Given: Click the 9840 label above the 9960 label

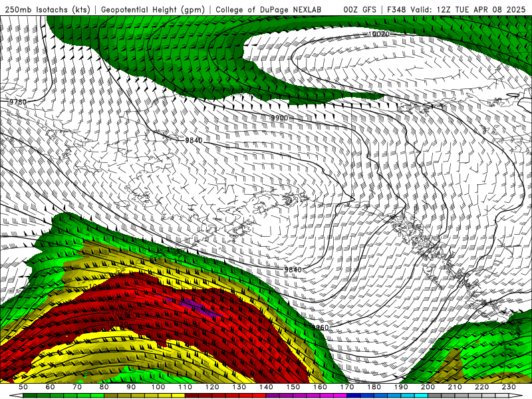Looking at the screenshot, I should click(x=293, y=269).
